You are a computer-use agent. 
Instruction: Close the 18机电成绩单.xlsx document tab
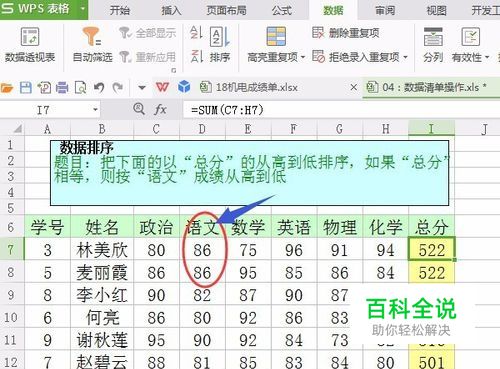[354, 87]
